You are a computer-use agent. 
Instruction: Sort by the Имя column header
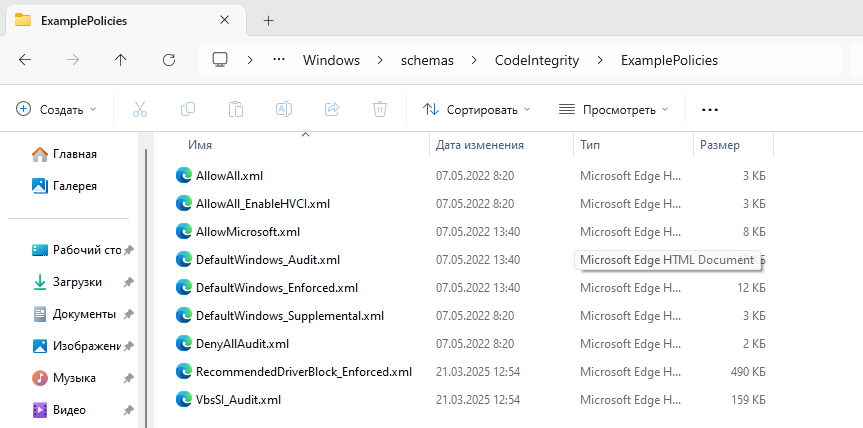[x=200, y=145]
